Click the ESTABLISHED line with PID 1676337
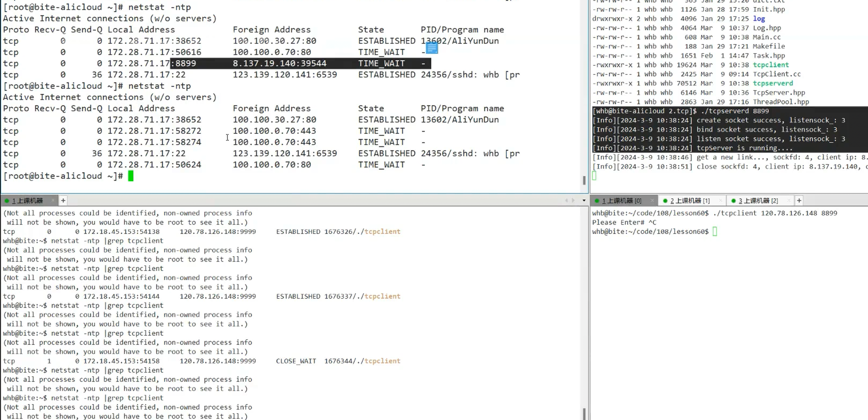This screenshot has height=420, width=868. tap(201, 296)
